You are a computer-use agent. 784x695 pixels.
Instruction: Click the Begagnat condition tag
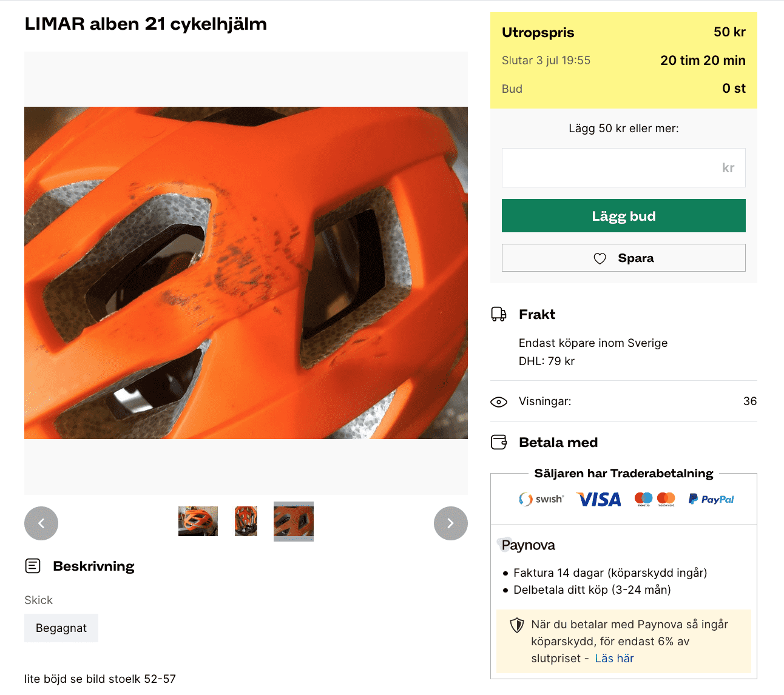[61, 628]
